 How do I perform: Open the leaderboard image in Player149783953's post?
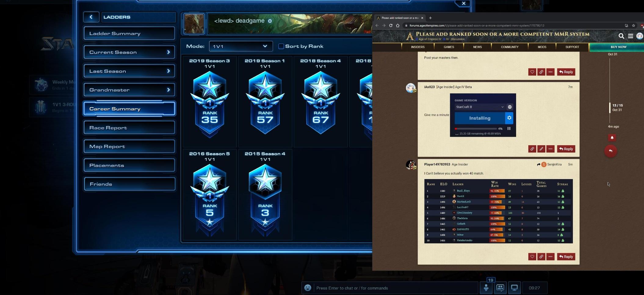[x=498, y=211]
